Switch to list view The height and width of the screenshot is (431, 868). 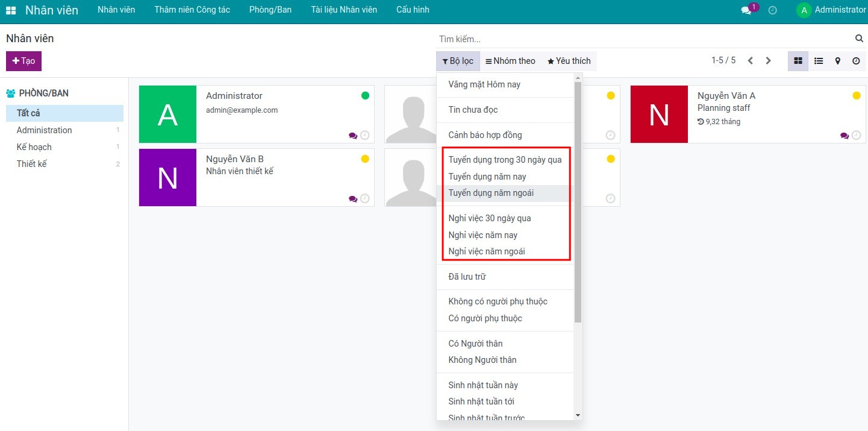(819, 61)
